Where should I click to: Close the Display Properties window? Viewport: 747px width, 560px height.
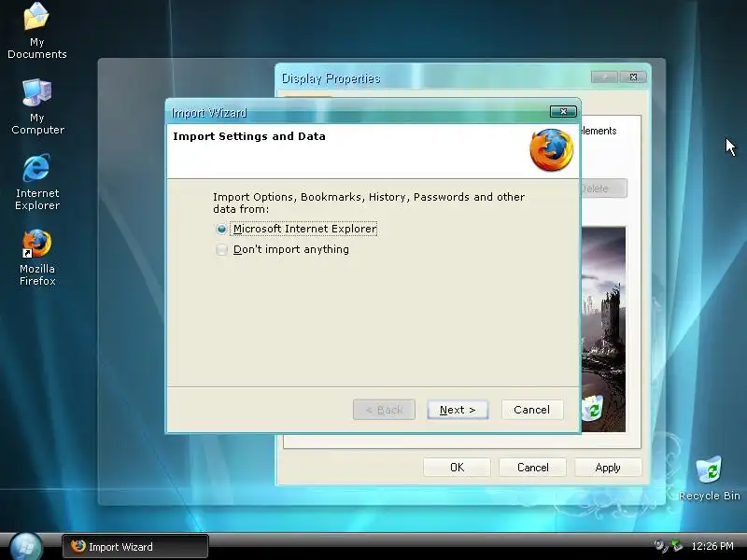633,77
